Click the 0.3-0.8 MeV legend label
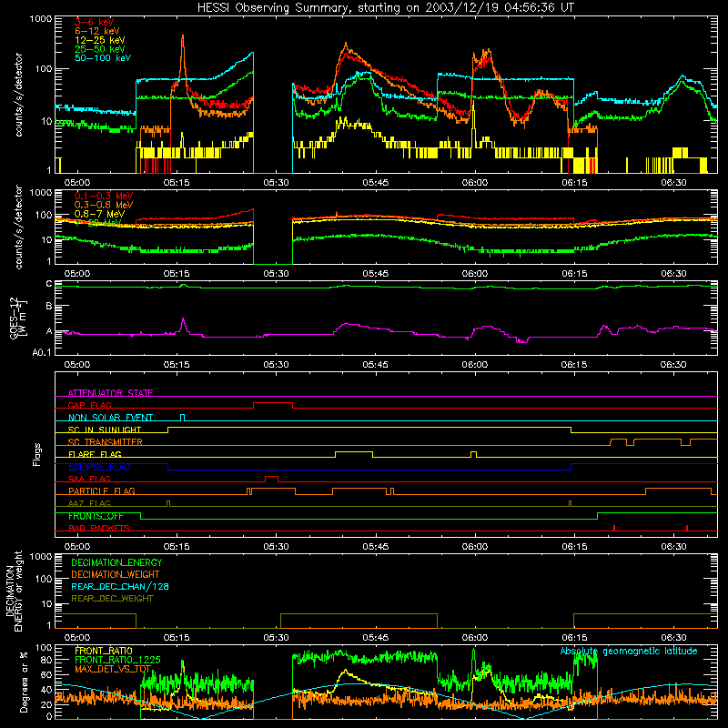Viewport: 728px width, 728px height. pos(104,205)
